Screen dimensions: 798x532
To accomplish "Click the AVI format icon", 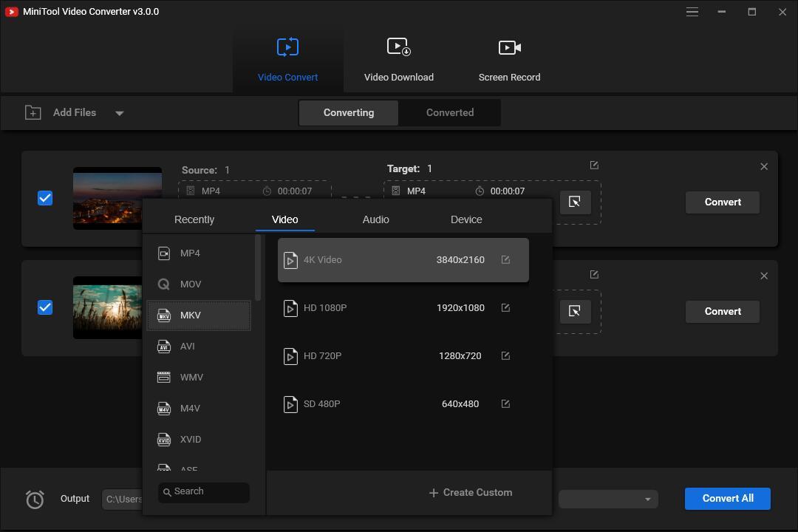I will point(164,347).
